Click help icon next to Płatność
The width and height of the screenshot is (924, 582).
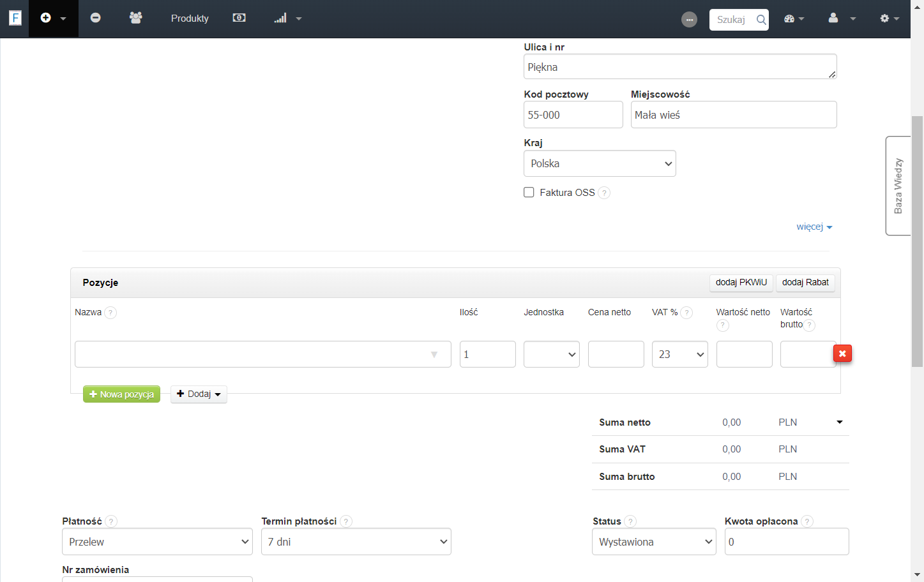click(111, 521)
